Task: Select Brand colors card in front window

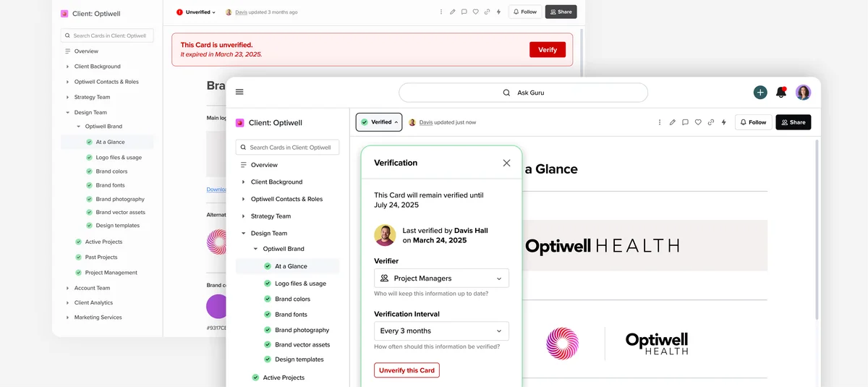Action: pos(292,299)
